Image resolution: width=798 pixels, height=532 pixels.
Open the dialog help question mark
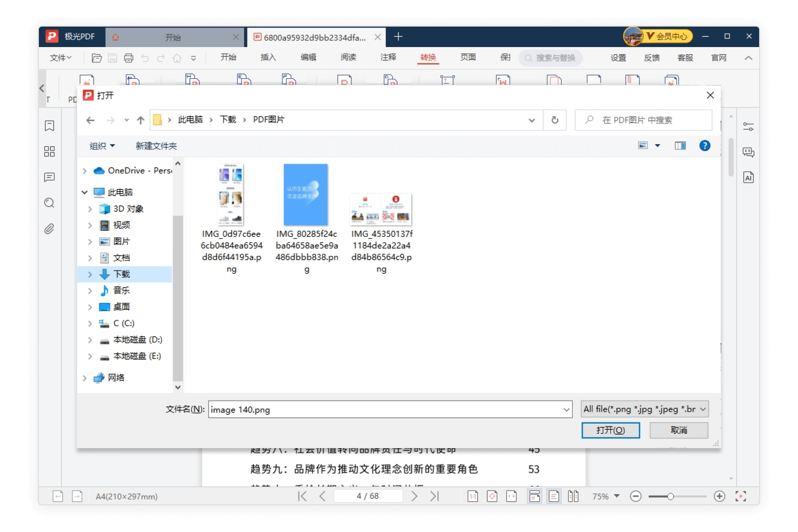704,146
